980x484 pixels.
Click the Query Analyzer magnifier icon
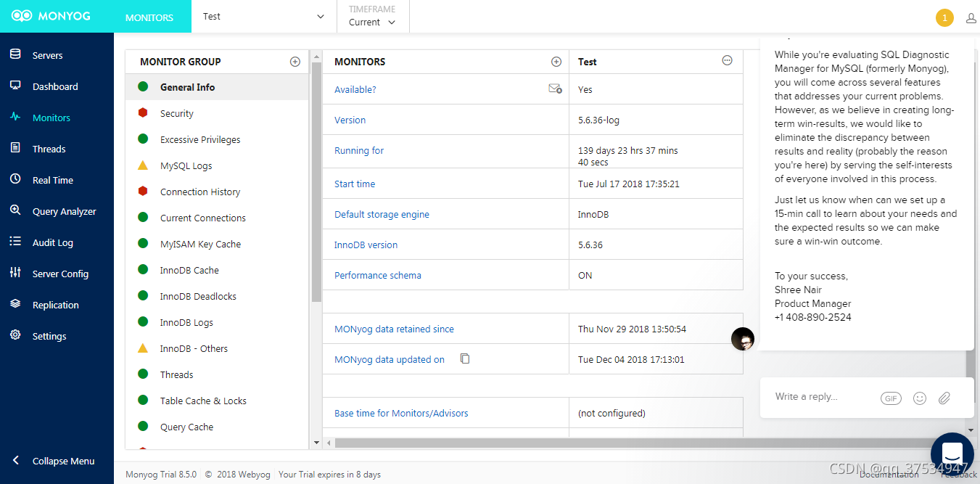click(15, 210)
